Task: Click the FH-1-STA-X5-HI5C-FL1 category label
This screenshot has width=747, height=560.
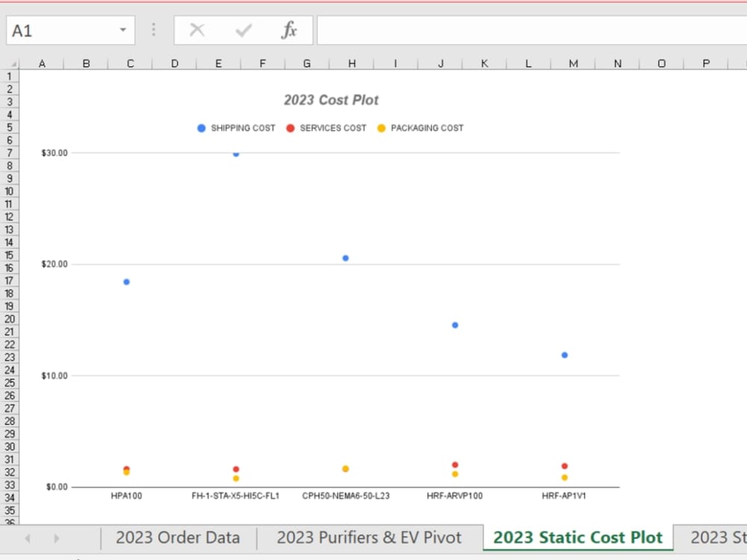Action: pos(235,496)
